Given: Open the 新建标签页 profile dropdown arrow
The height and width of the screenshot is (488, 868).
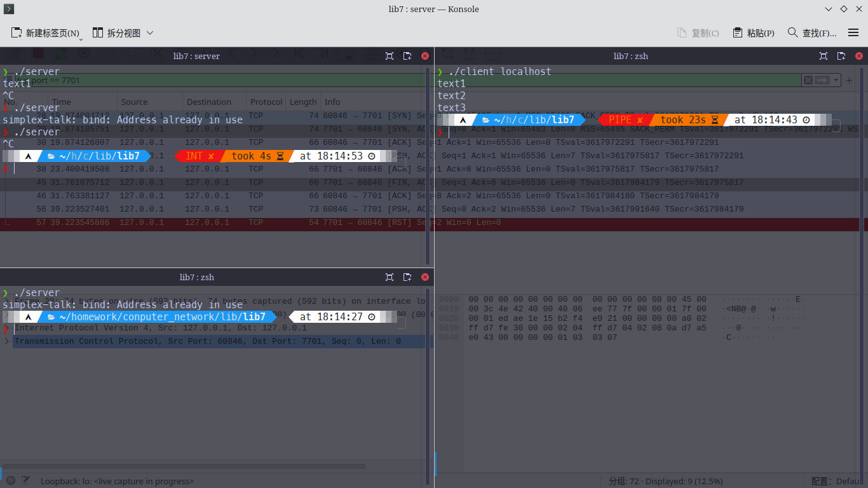Looking at the screenshot, I should tap(81, 39).
